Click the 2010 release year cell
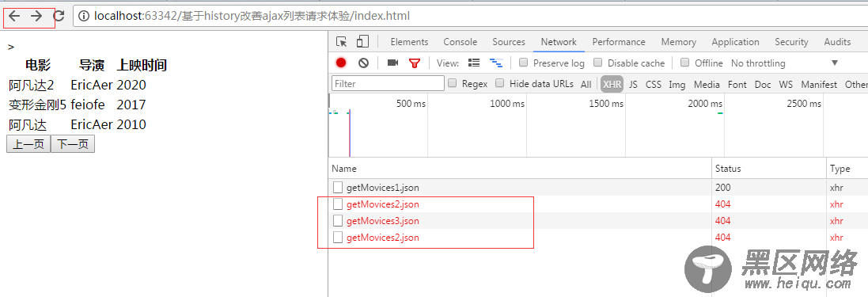Image resolution: width=868 pixels, height=297 pixels. click(131, 124)
